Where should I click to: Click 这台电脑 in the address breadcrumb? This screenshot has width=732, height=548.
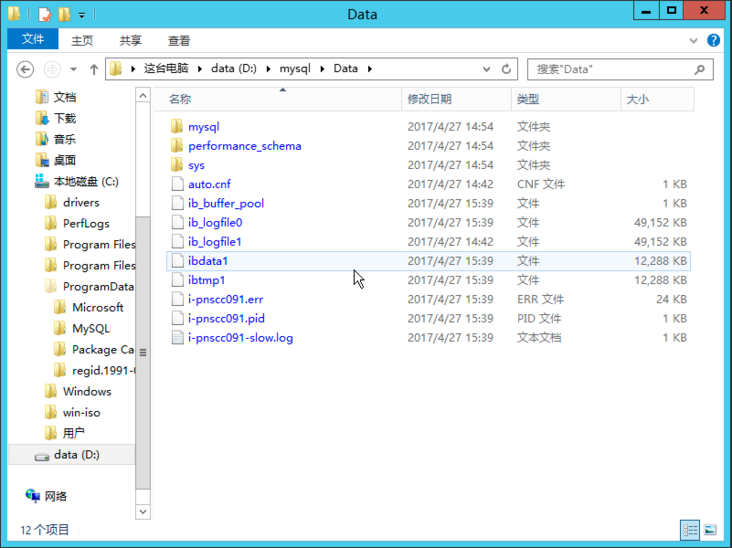tap(166, 69)
